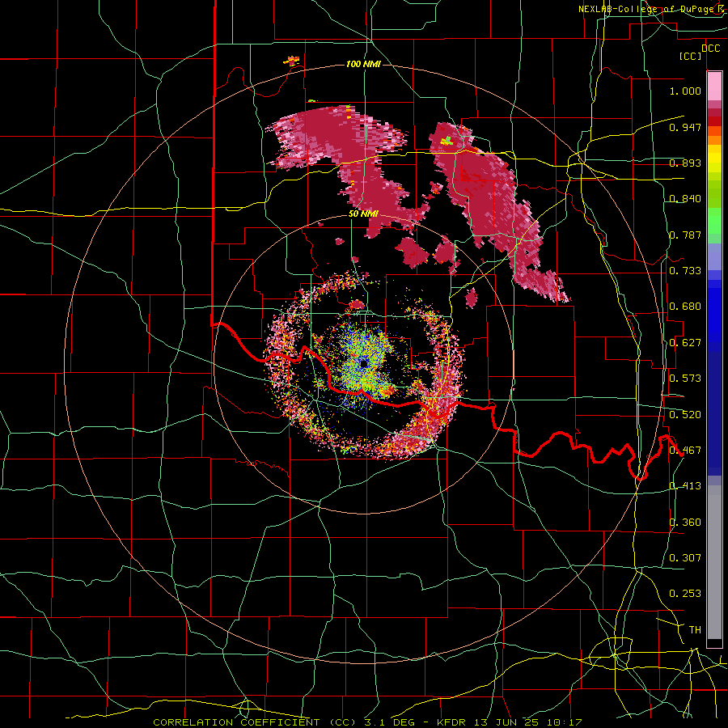
Task: Click the 0.307 scale value
Action: point(685,557)
